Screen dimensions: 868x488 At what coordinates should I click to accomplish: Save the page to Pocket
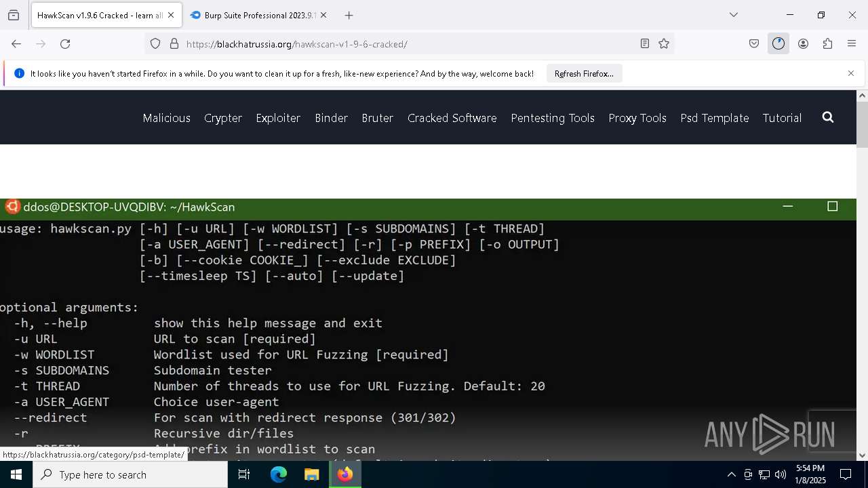tap(754, 44)
